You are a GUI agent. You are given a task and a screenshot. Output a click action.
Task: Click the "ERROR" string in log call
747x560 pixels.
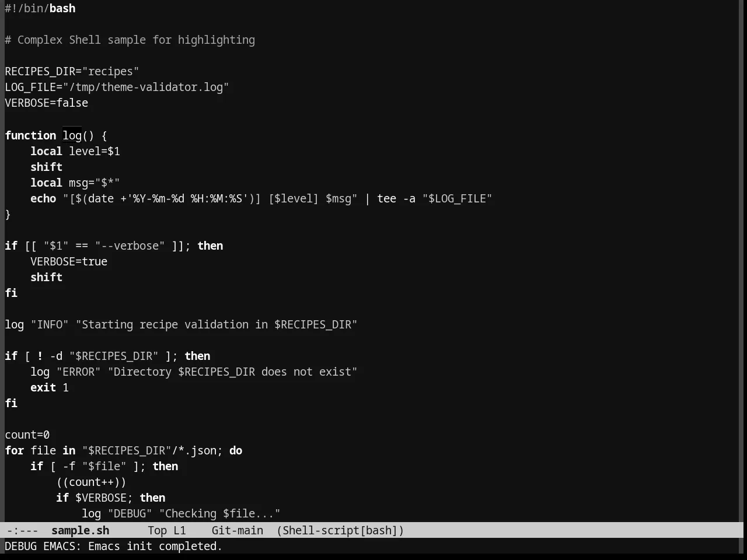tap(78, 372)
